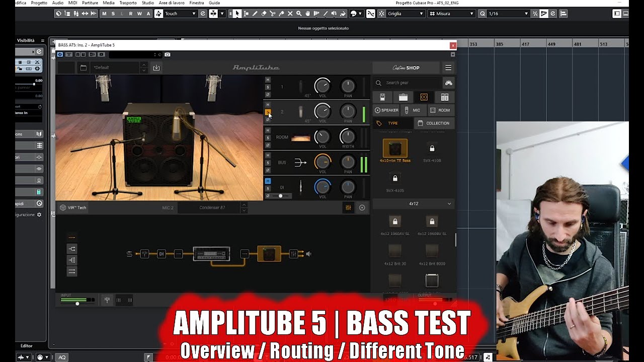Step to the previous preset with up arrow
Screen dimensions: 644x362
pos(144,64)
